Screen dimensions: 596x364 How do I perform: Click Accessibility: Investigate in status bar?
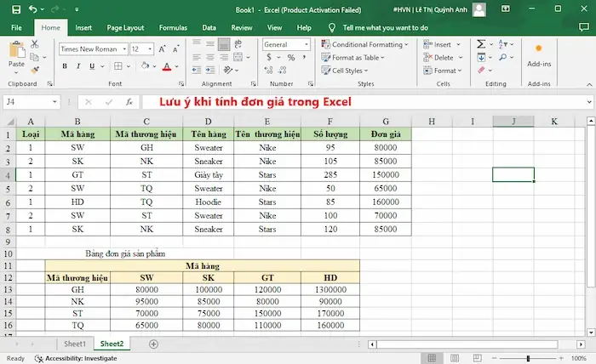pos(76,358)
